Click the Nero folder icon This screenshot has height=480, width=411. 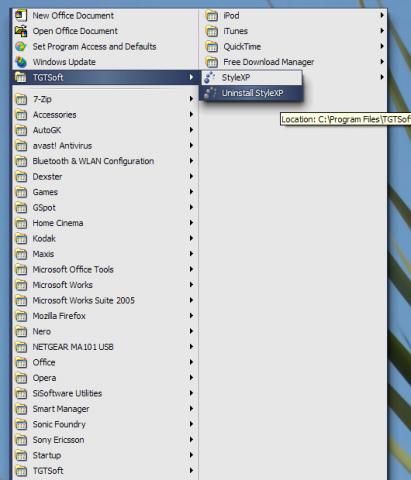click(x=21, y=331)
